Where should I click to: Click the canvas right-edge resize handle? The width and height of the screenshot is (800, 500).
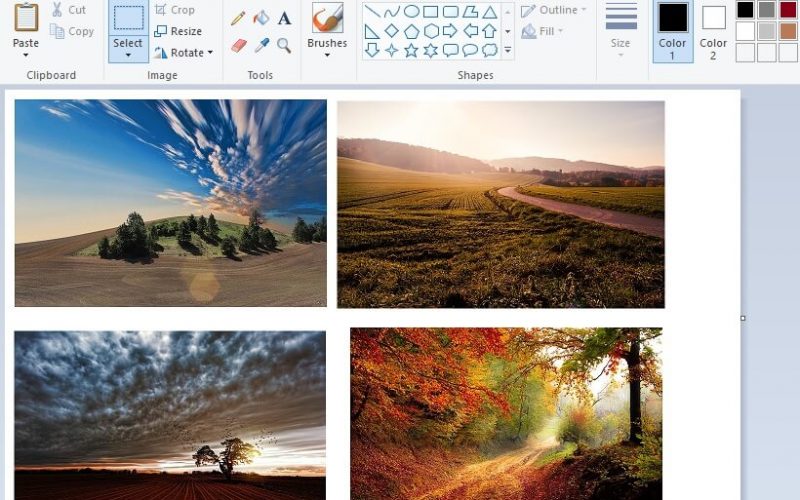(743, 318)
